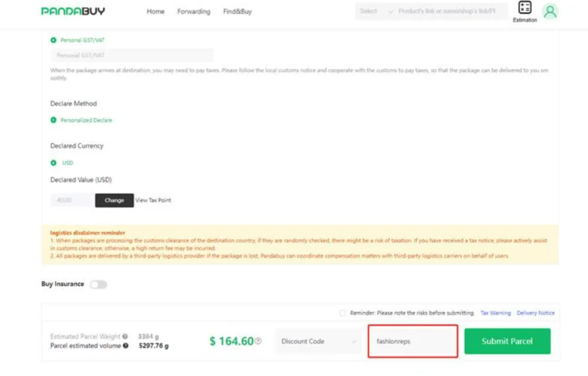Click the Change declared value button
Image resolution: width=588 pixels, height=376 pixels.
tap(114, 200)
